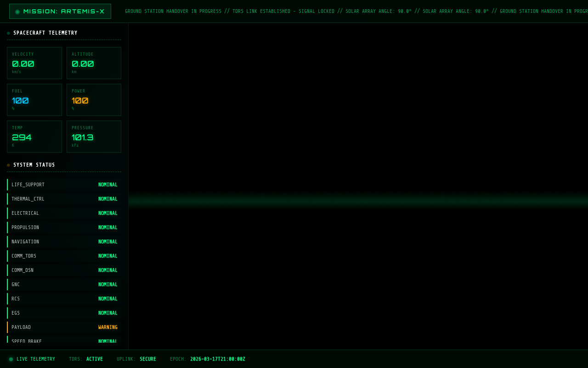Click the Live Telemetry status dot
The width and height of the screenshot is (588, 368).
click(11, 359)
